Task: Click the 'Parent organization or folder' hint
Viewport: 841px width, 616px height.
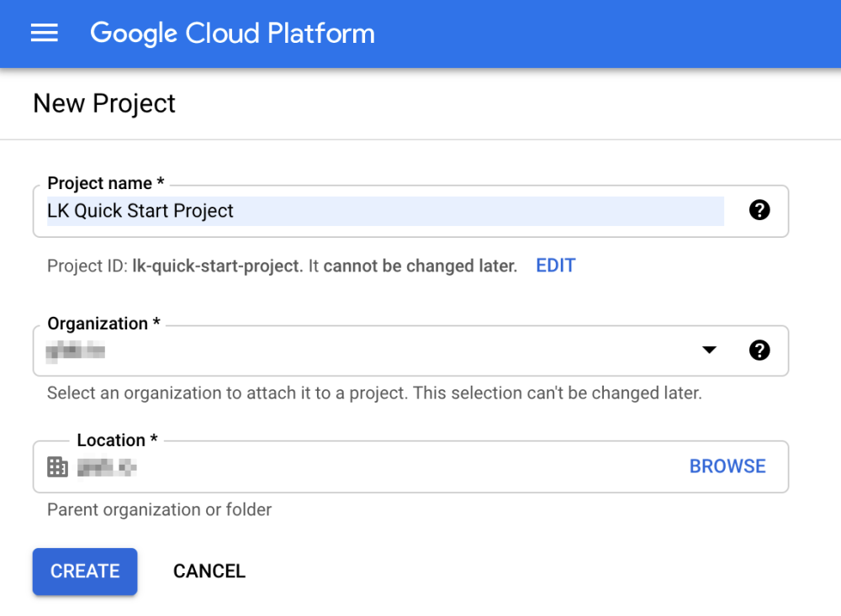Action: pos(159,509)
